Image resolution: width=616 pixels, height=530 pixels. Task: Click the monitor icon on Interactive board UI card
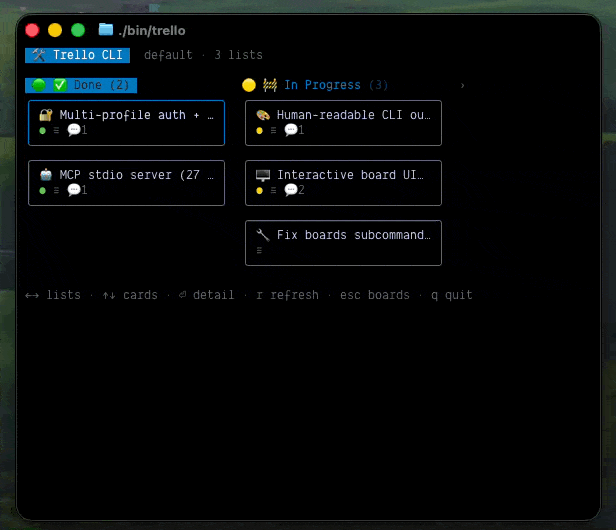[x=263, y=175]
